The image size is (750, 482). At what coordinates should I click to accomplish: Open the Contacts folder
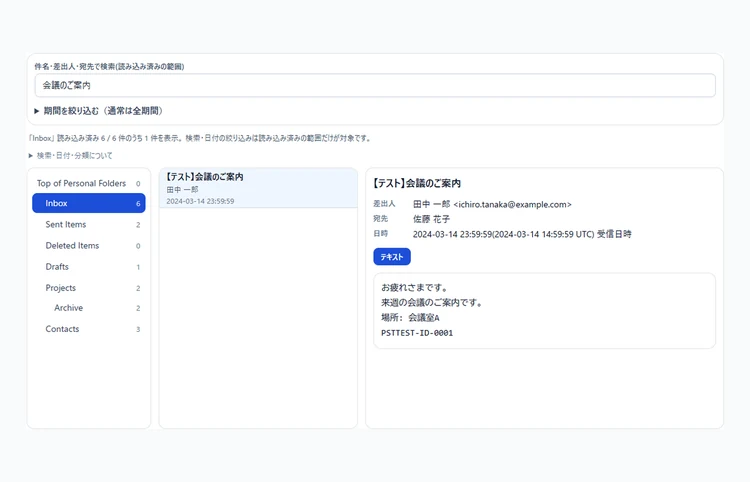tap(88, 329)
